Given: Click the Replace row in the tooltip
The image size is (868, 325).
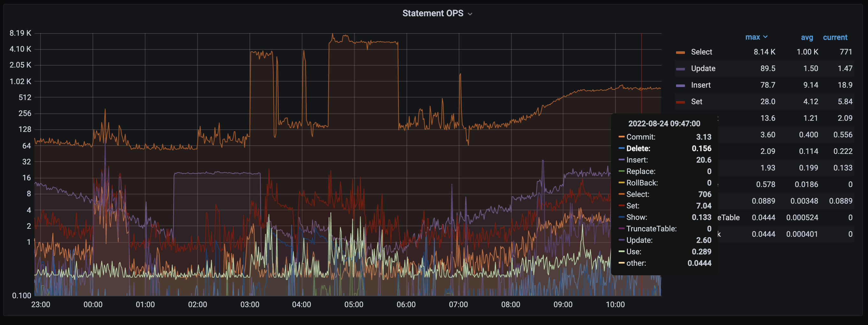Looking at the screenshot, I should coord(665,171).
